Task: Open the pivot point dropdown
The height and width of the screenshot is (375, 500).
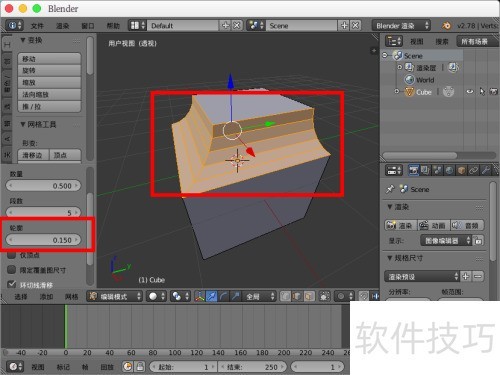Action: [180, 296]
